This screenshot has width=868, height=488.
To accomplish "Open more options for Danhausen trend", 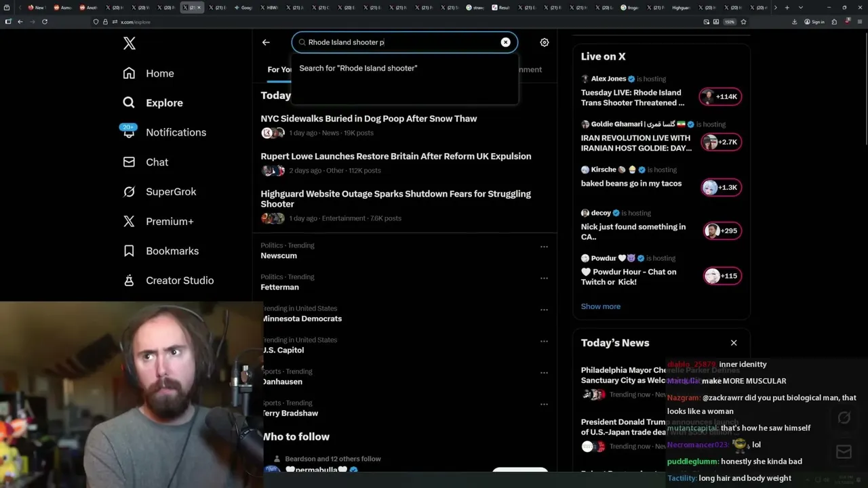I will click(544, 373).
